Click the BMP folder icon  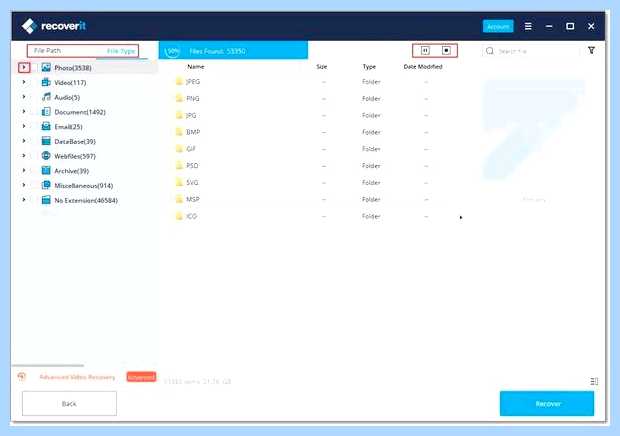180,132
